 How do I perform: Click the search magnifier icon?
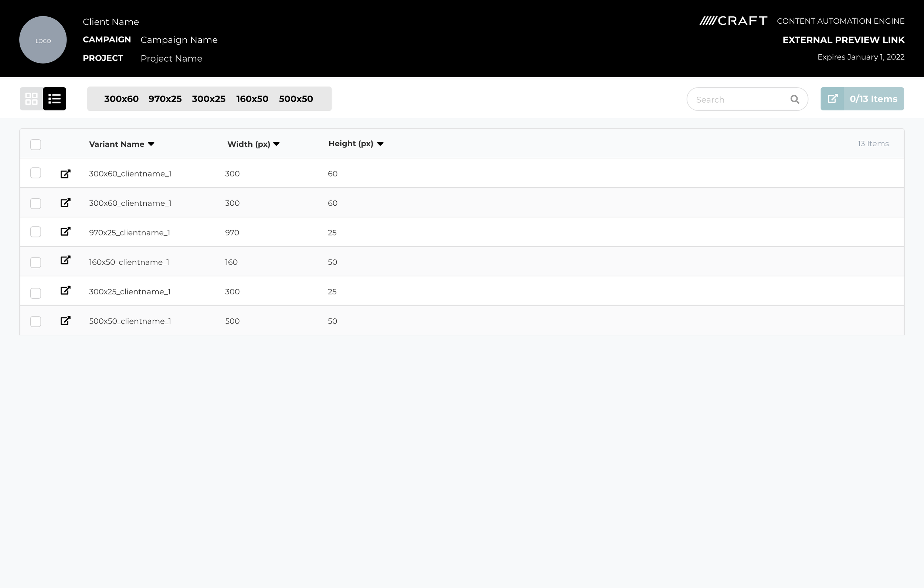pyautogui.click(x=795, y=99)
